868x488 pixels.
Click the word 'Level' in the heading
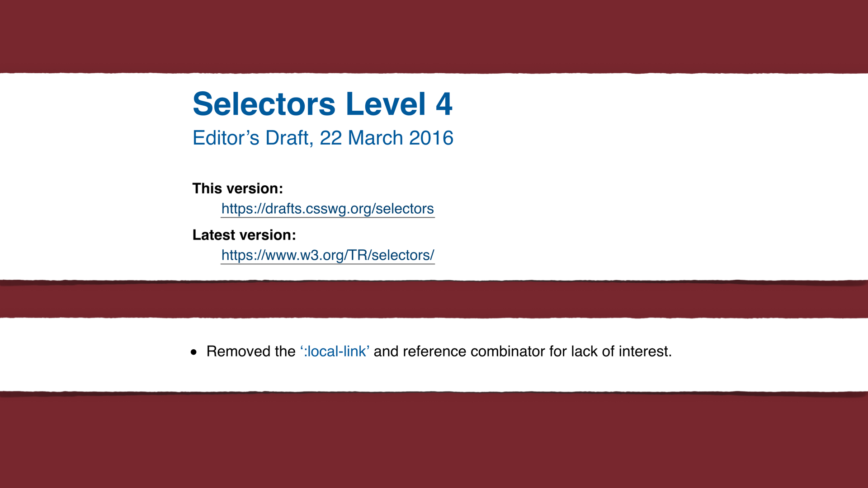[386, 104]
